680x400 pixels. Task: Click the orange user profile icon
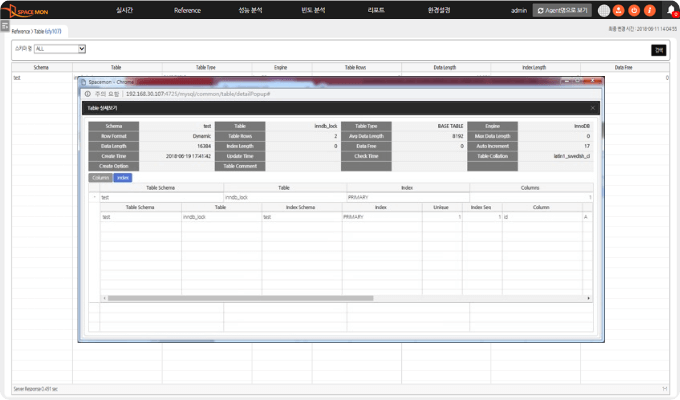click(618, 10)
